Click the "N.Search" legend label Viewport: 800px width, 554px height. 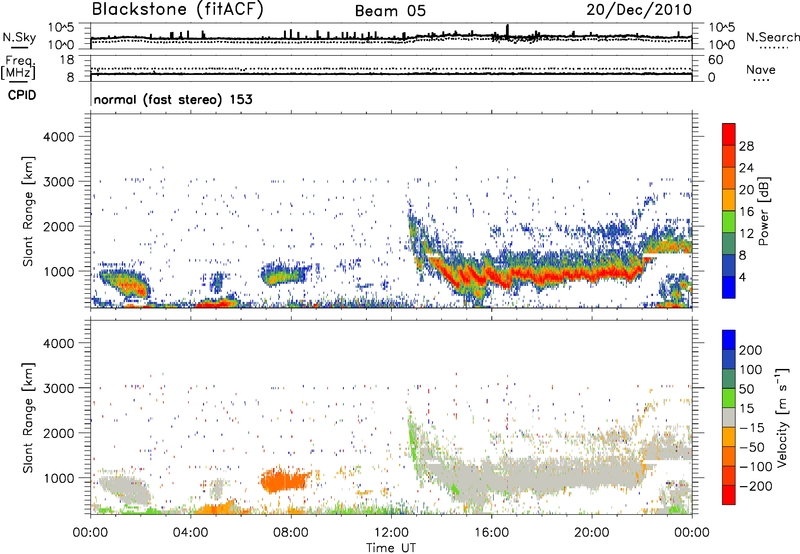pyautogui.click(x=772, y=37)
